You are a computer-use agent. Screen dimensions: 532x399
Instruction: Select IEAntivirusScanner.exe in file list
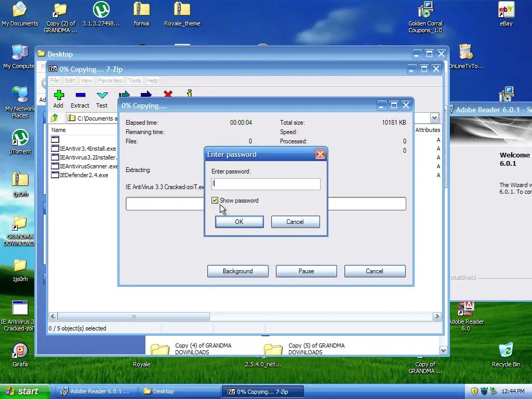tap(84, 166)
